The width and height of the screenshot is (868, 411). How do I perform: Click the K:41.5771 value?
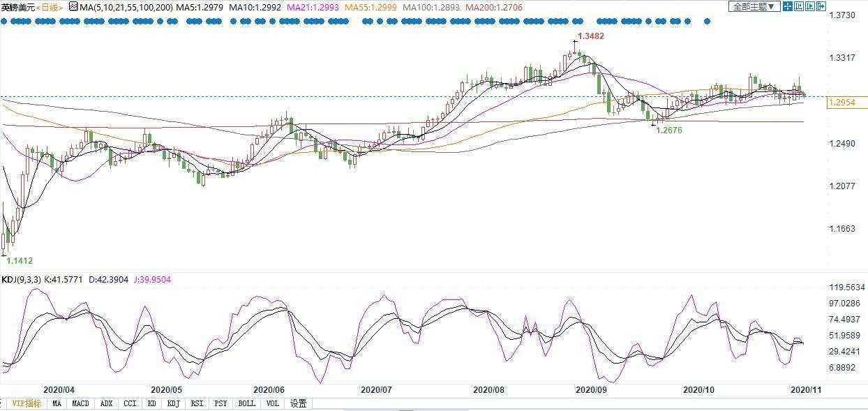click(65, 280)
